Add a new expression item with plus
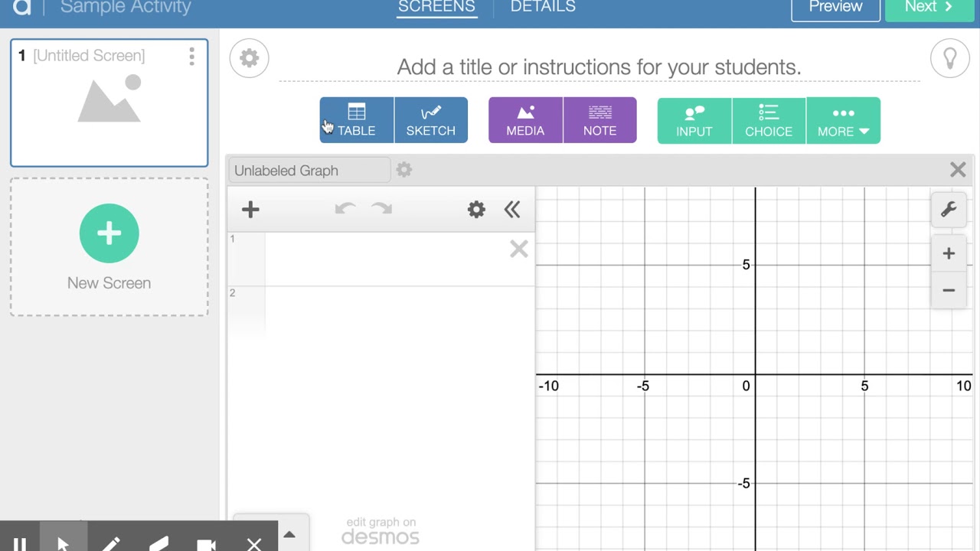Screen dimensions: 980x551 (250, 210)
